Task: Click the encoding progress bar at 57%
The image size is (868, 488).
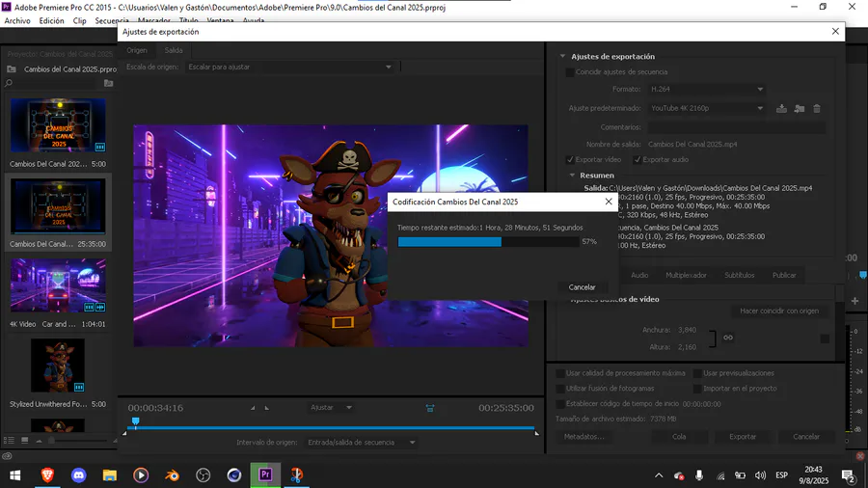Action: click(x=488, y=242)
